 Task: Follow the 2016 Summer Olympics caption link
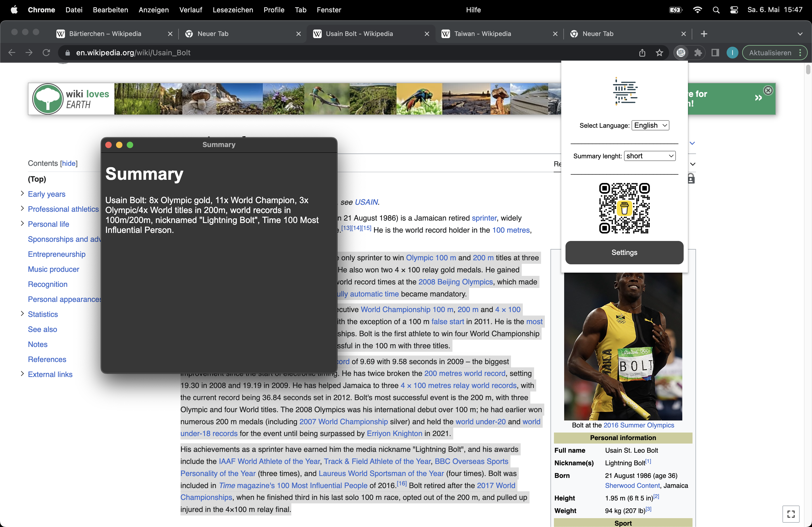[639, 425]
